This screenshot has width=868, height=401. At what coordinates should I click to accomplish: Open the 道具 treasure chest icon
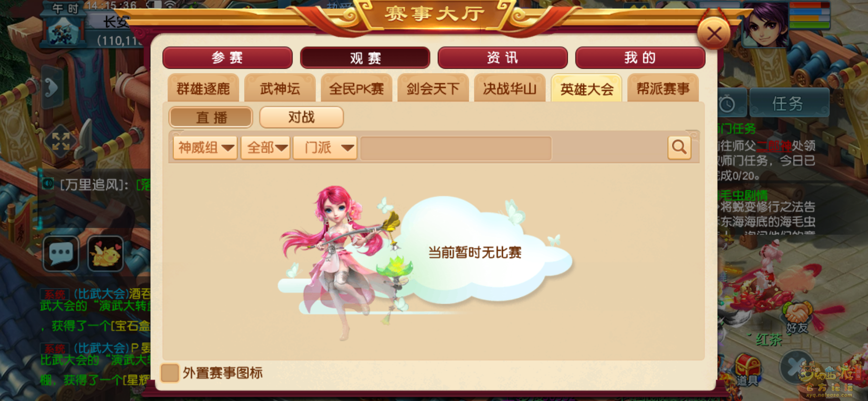pyautogui.click(x=746, y=370)
